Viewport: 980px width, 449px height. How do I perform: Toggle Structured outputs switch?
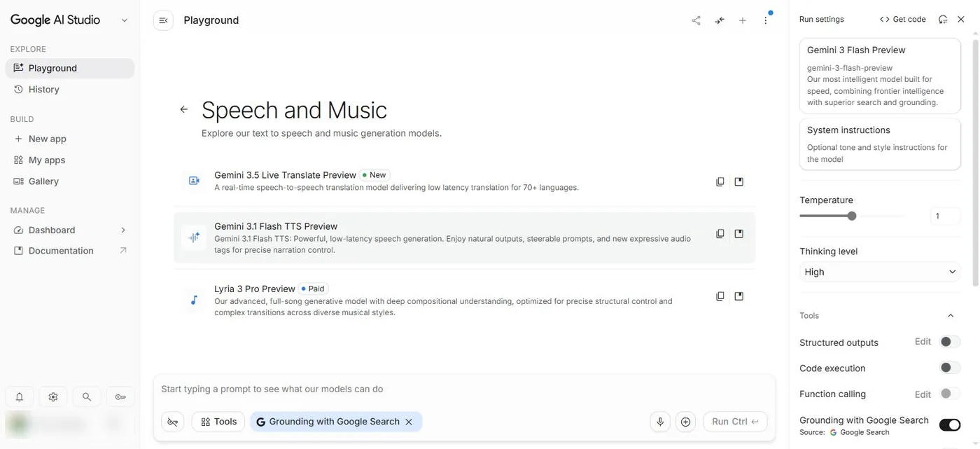click(950, 342)
